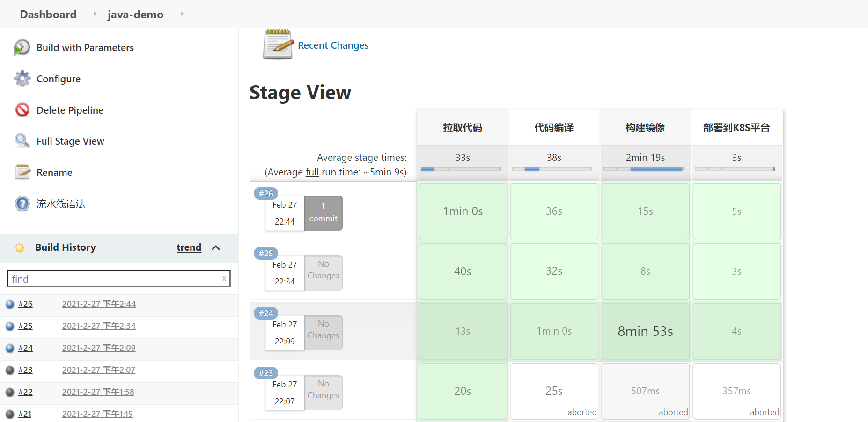The image size is (868, 422).
Task: Click the Configure gear icon
Action: point(22,79)
